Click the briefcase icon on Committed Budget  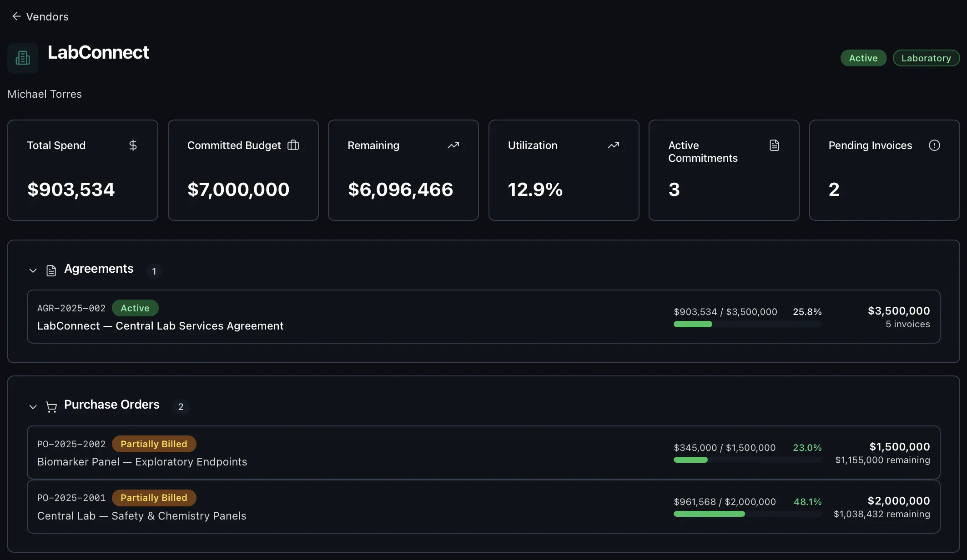(293, 145)
